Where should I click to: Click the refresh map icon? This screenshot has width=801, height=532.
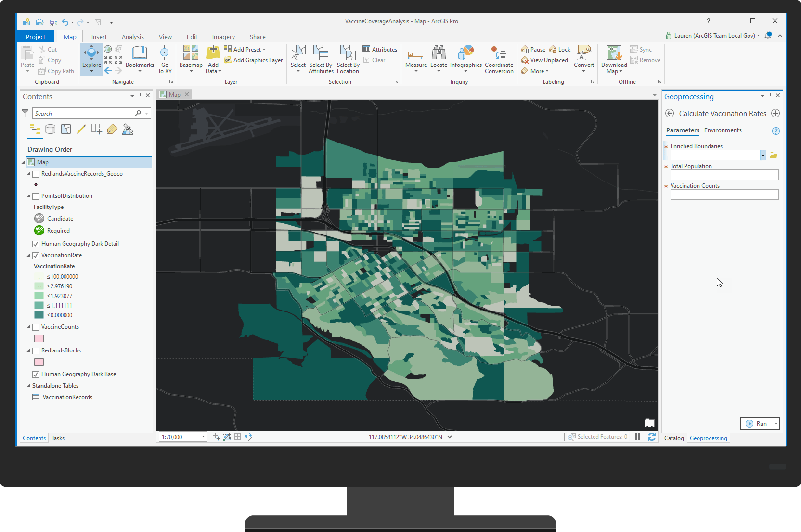click(652, 437)
